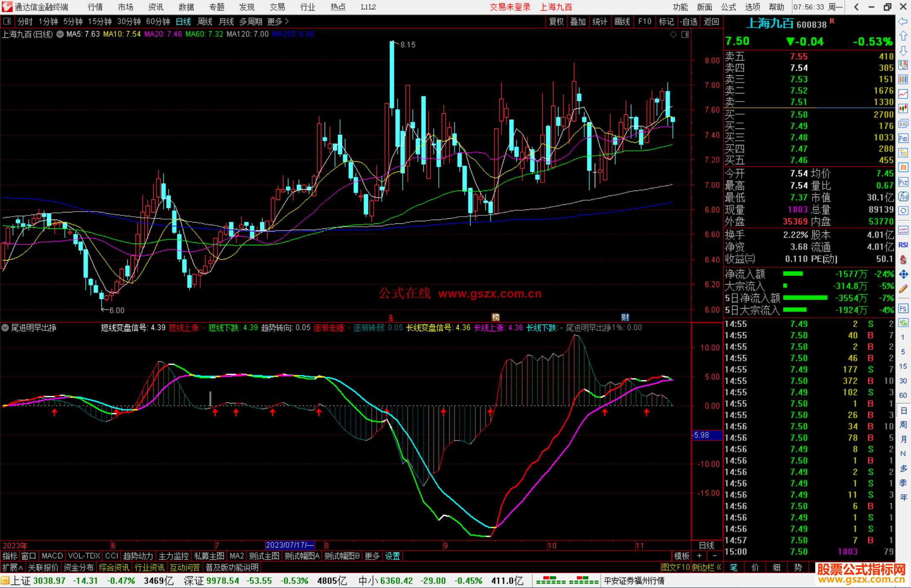Click the RSI indicator icon in right sidebar
911x588 pixels.
pos(903,245)
